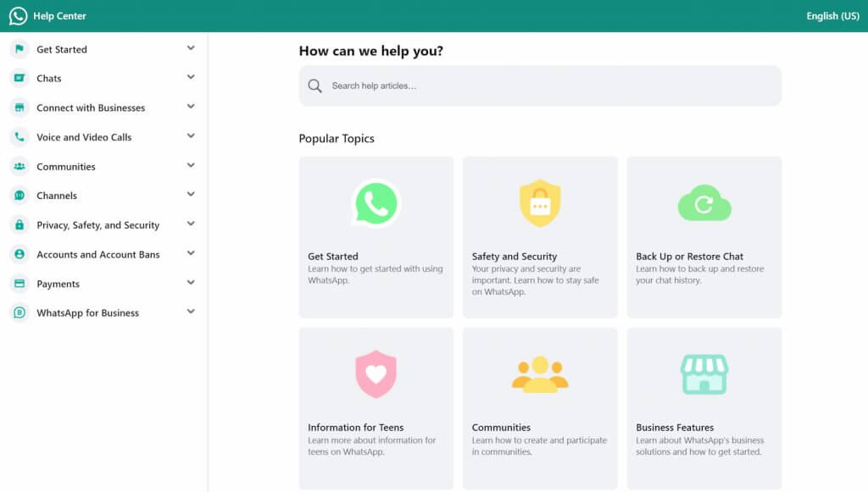Click the search magnifier in the search bar
This screenshot has height=492, width=868.
(314, 86)
